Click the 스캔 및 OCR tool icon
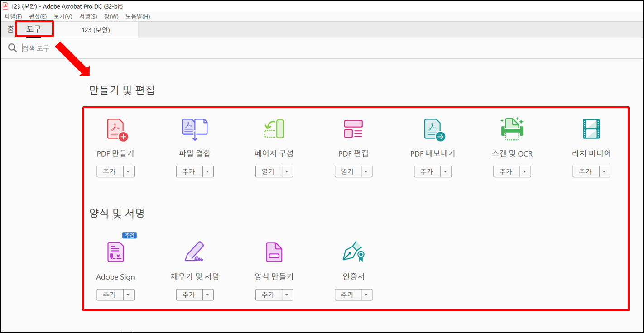644x333 pixels. pyautogui.click(x=512, y=129)
